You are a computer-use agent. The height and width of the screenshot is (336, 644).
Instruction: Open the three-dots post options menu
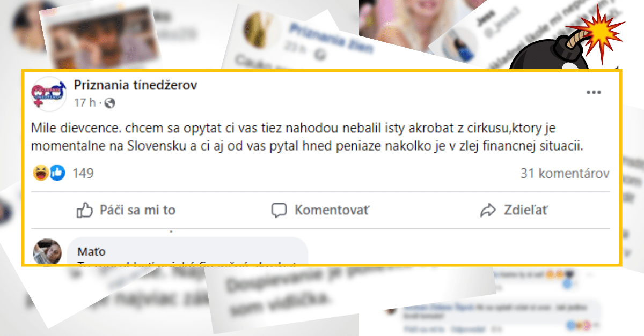point(594,92)
